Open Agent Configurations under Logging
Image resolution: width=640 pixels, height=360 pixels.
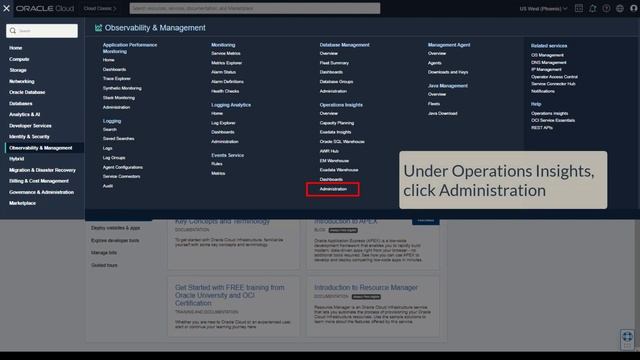(x=123, y=167)
